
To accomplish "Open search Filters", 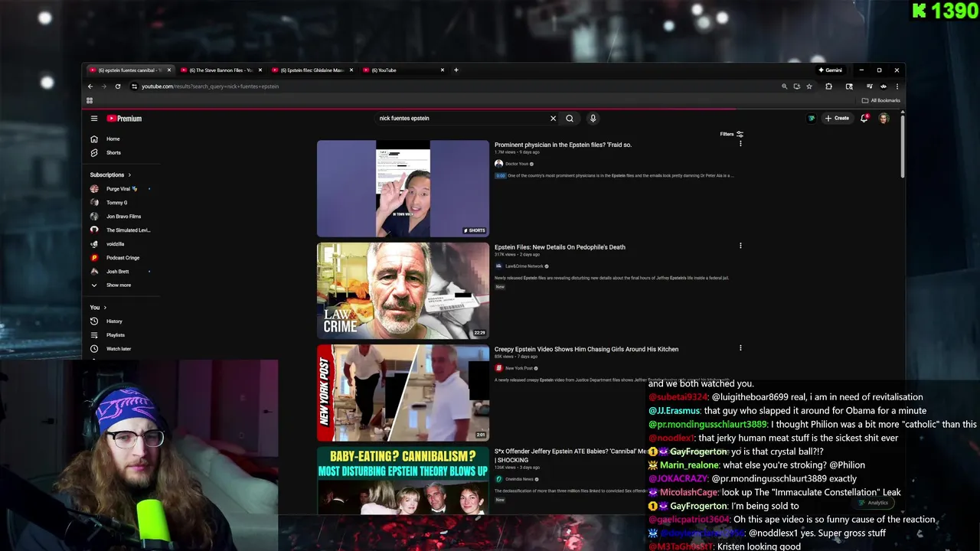I will tap(732, 134).
